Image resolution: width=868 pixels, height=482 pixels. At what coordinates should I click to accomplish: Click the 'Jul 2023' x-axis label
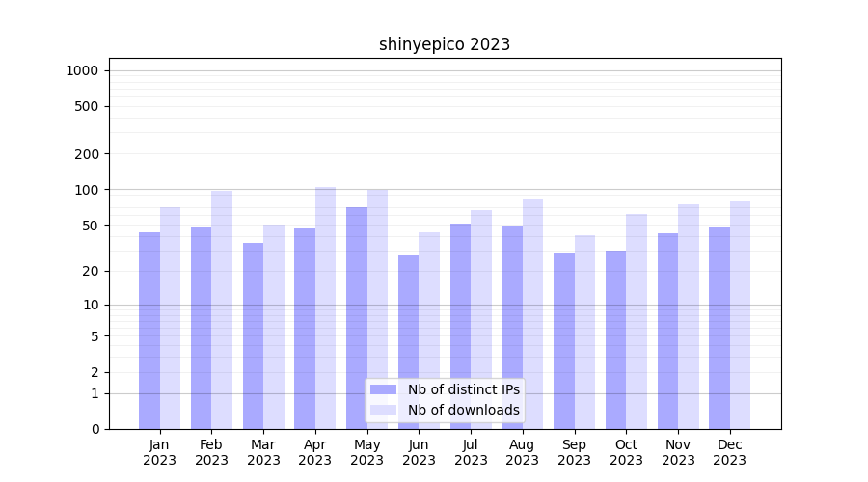[x=471, y=452]
